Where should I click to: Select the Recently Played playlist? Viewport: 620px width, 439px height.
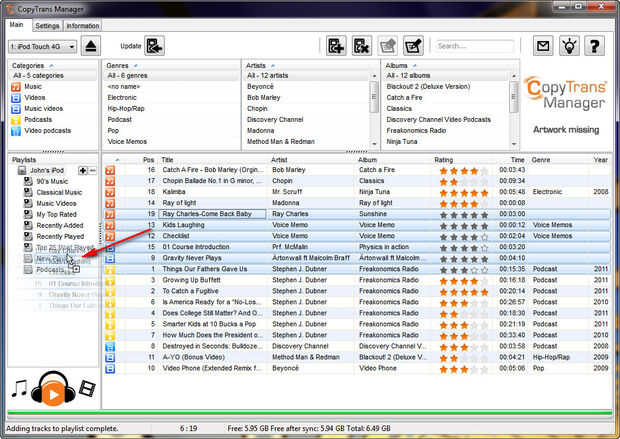click(60, 237)
